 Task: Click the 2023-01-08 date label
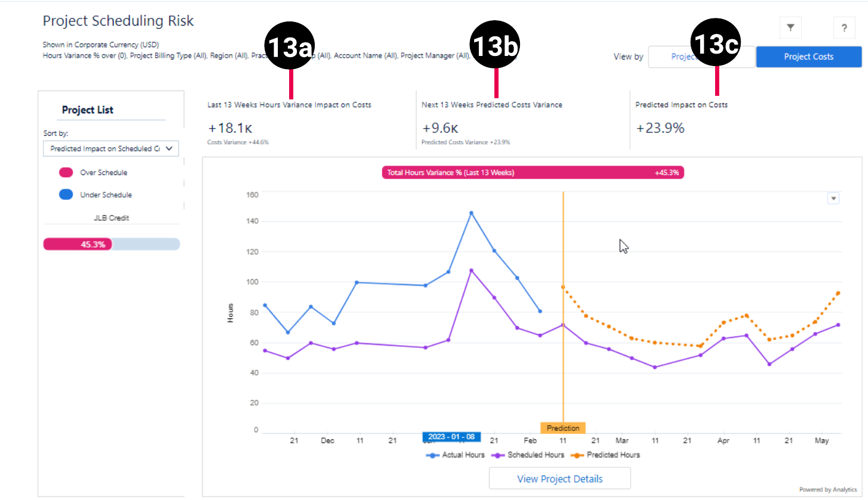(452, 437)
